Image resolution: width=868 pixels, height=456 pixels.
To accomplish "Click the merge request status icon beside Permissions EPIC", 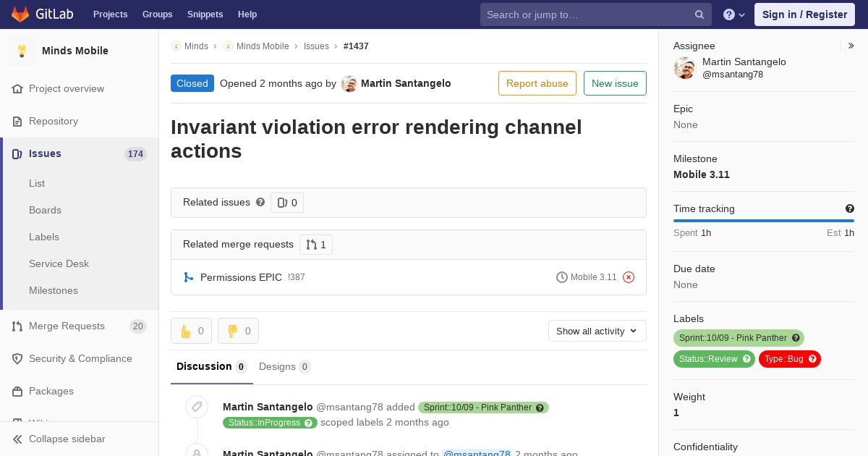I will pyautogui.click(x=189, y=277).
